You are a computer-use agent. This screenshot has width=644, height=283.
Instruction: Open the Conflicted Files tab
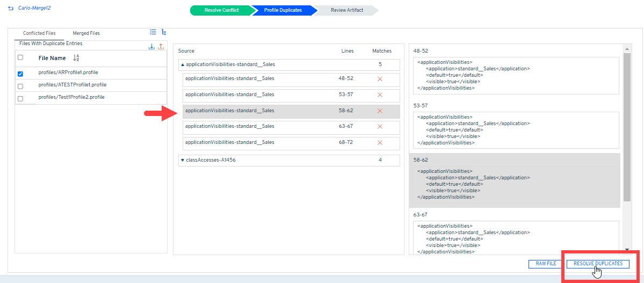coord(39,33)
